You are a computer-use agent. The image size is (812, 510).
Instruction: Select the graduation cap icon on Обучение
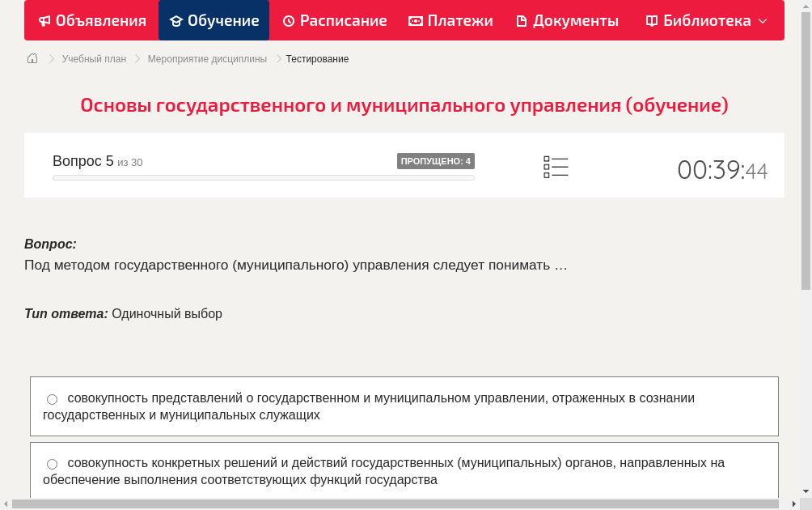pyautogui.click(x=176, y=20)
